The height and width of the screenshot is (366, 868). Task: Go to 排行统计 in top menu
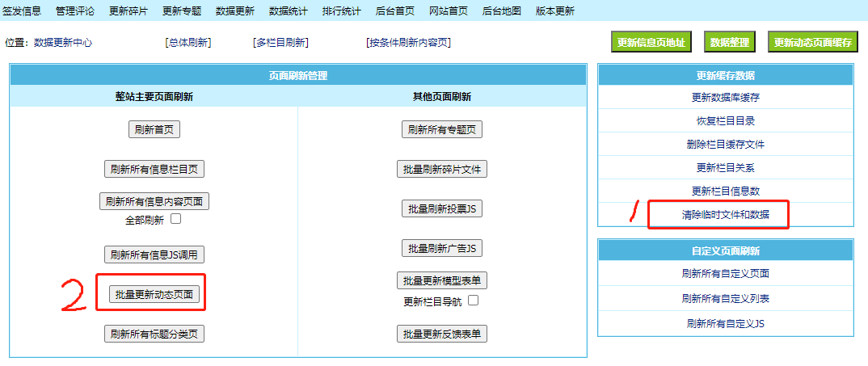(342, 11)
